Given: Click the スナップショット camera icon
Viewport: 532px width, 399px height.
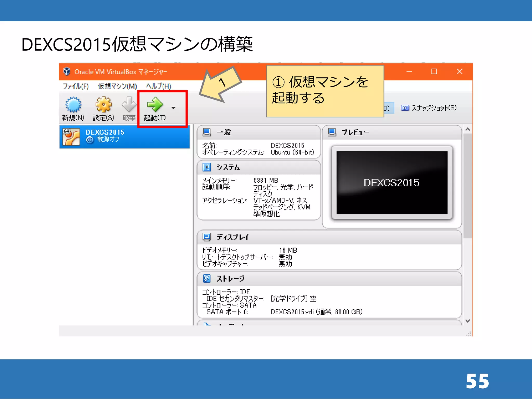Looking at the screenshot, I should tap(405, 108).
